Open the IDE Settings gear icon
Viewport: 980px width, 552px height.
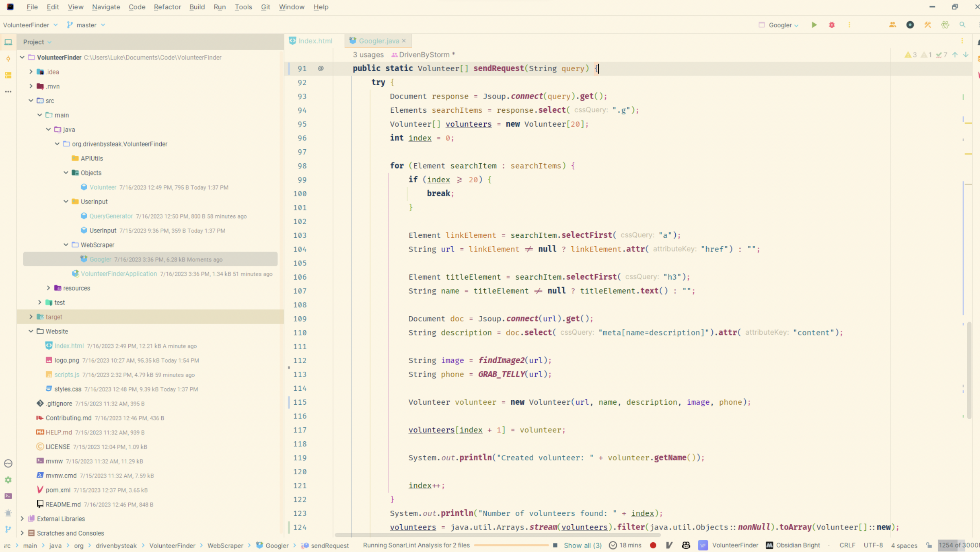pyautogui.click(x=8, y=480)
